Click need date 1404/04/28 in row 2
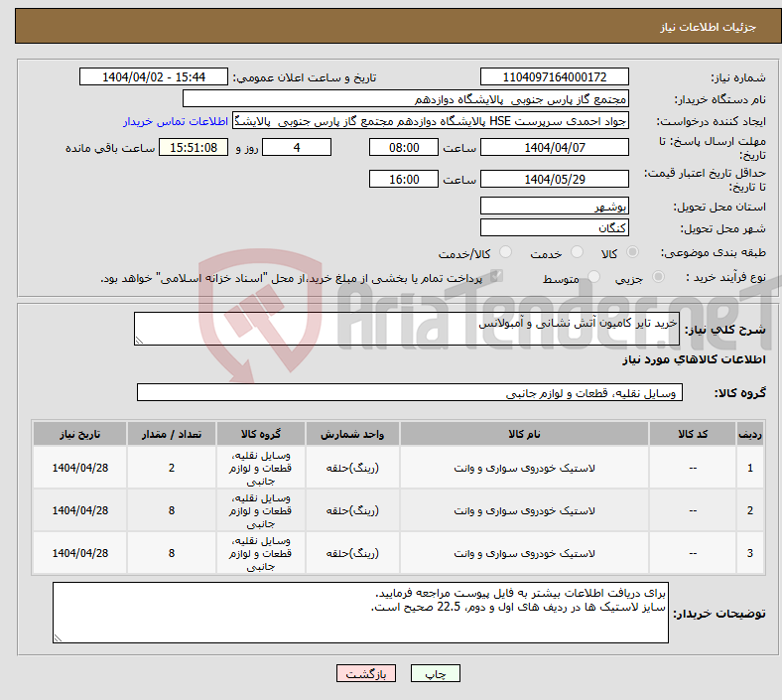782x700 pixels. [79, 511]
